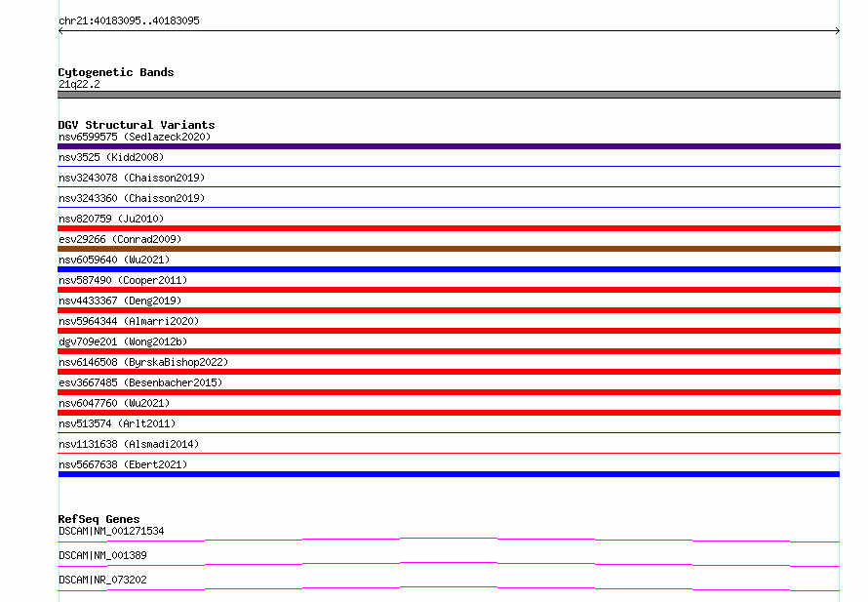Click the RefSeq Genes track title
The image size is (868, 602).
99,519
